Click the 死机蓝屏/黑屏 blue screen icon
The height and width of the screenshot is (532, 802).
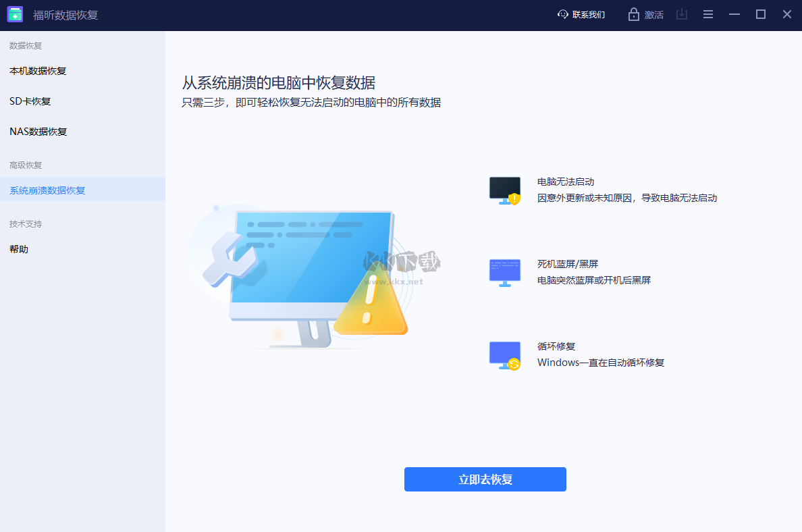pos(504,272)
